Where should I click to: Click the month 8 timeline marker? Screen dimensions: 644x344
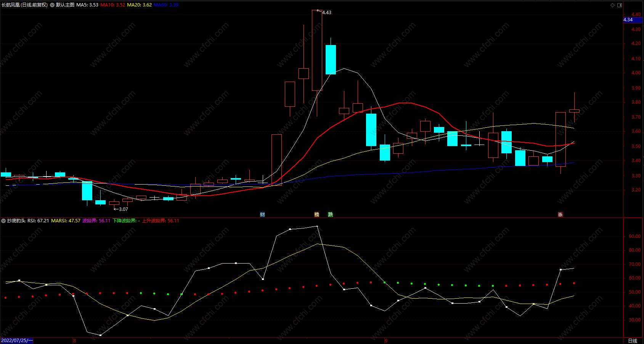coord(75,341)
